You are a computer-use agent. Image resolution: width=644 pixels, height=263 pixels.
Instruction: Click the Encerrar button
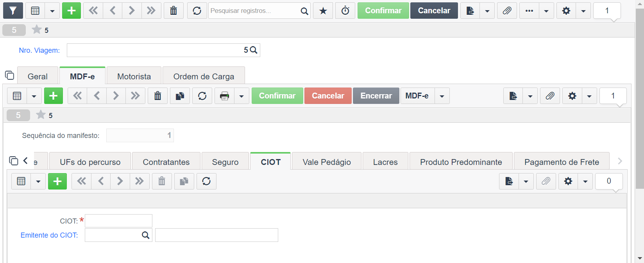click(376, 96)
